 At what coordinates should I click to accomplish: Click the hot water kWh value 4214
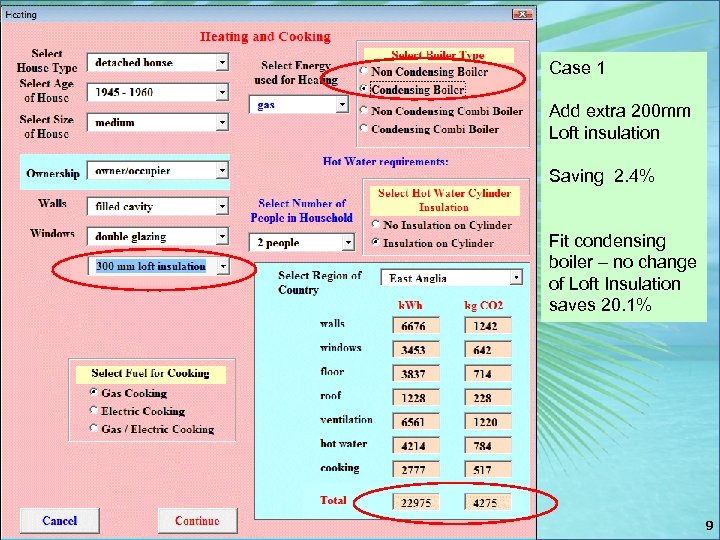[416, 445]
